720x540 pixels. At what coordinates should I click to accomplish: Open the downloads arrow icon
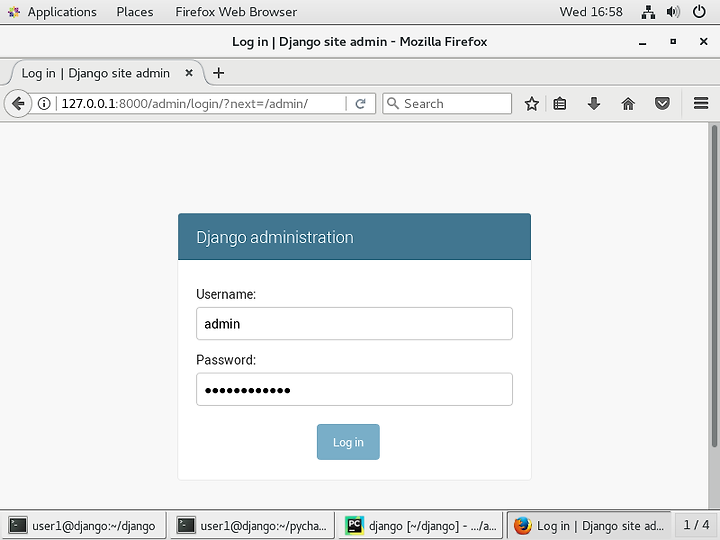594,103
